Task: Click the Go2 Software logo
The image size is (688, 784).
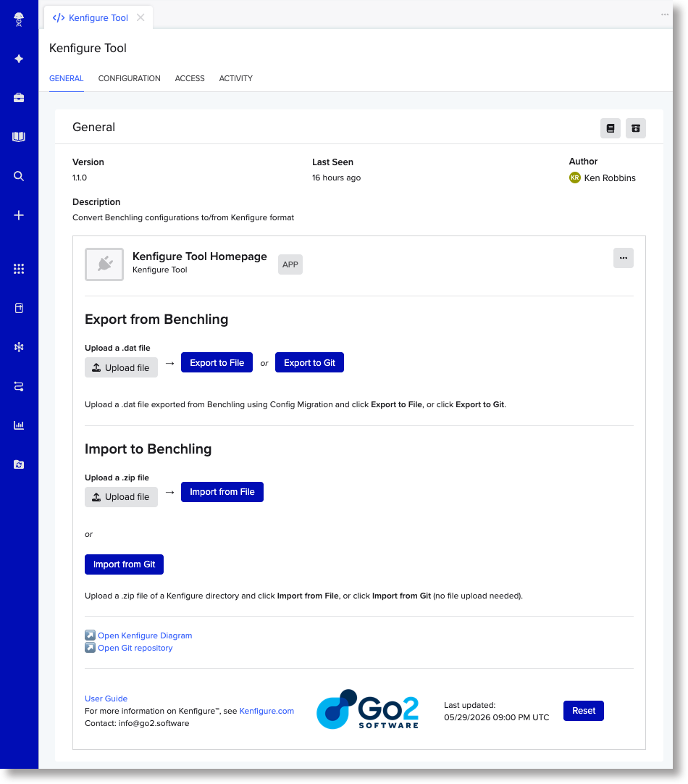Action: [368, 709]
